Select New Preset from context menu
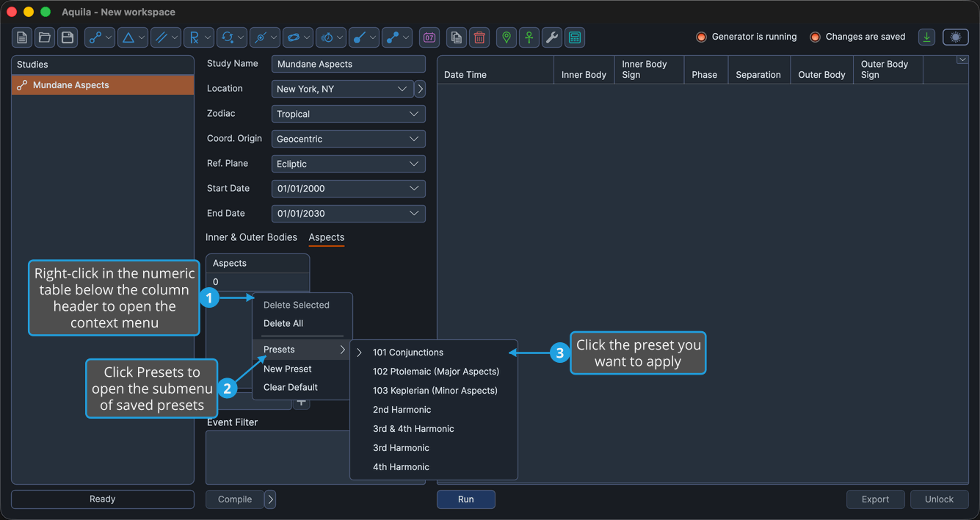The height and width of the screenshot is (520, 980). 302,369
